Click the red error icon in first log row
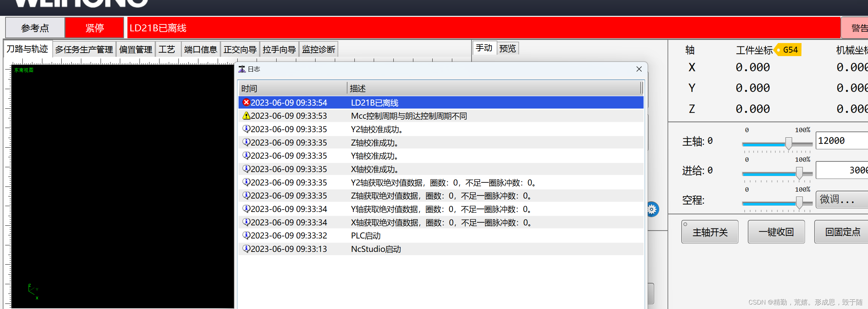This screenshot has width=868, height=309. (246, 103)
